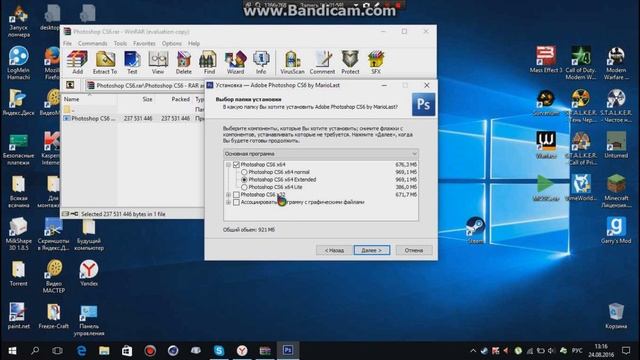Open File Explorer from taskbar
640x360 pixels.
pyautogui.click(x=104, y=351)
